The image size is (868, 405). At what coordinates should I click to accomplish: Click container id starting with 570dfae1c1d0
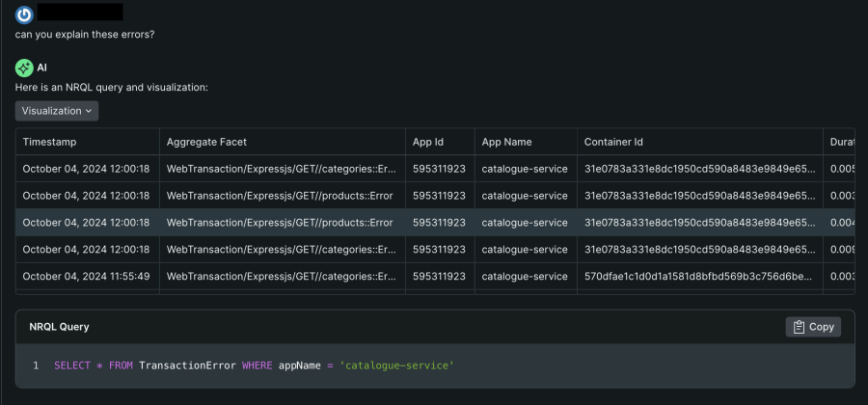(698, 277)
